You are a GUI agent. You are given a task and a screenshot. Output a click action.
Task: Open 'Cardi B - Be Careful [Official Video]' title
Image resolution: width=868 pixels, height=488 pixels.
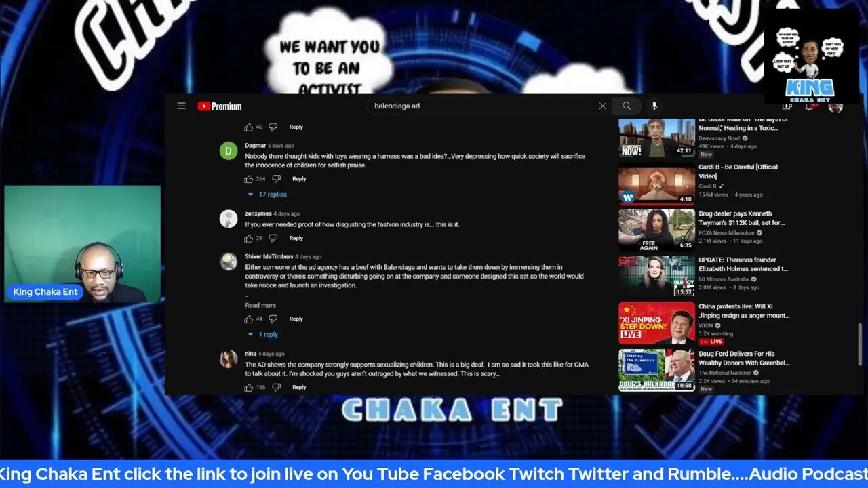738,171
